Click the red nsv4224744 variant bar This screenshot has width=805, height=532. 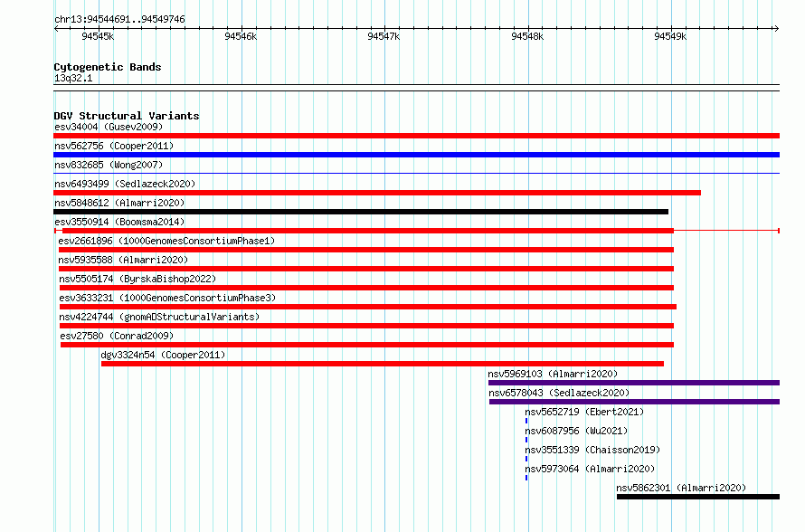366,326
